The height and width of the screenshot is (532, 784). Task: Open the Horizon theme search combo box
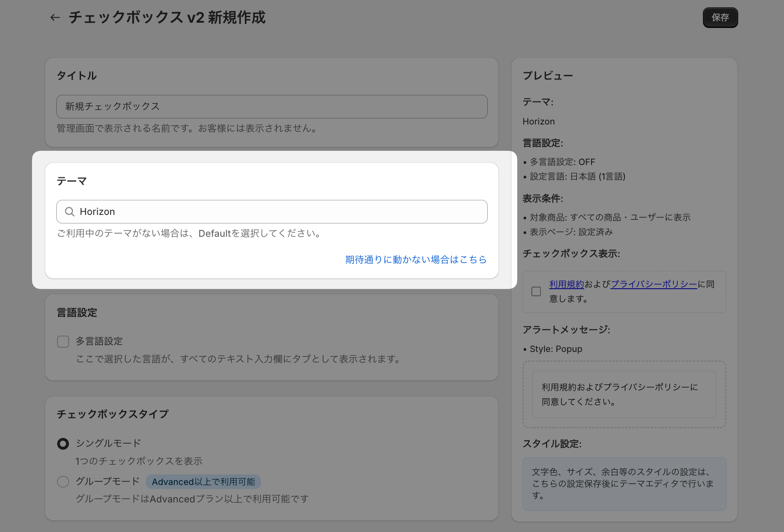(280, 212)
